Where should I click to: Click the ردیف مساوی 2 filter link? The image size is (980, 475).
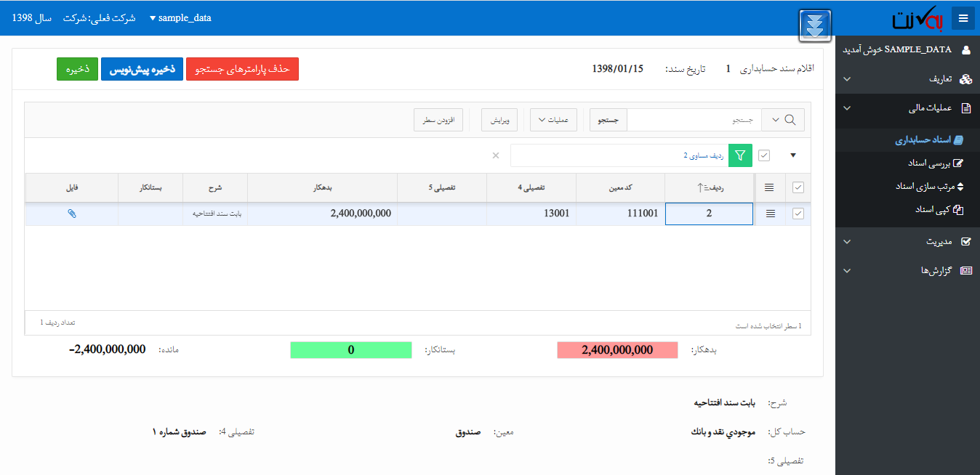point(703,155)
